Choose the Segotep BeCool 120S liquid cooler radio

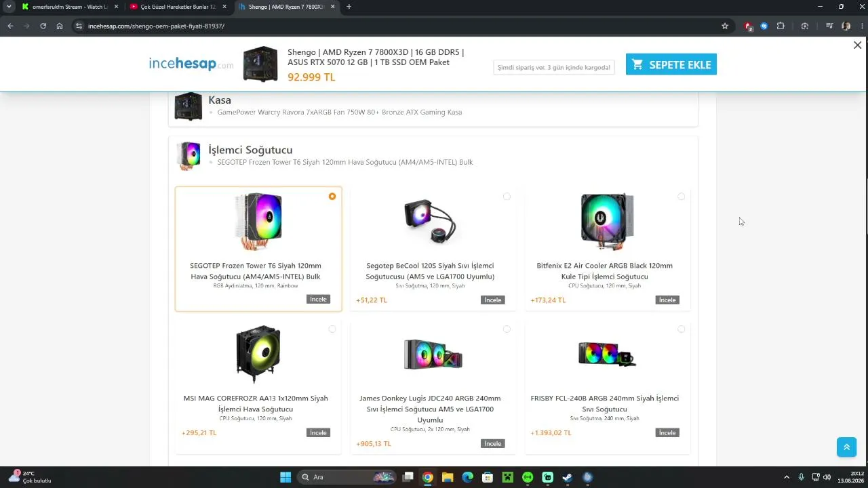click(x=507, y=197)
